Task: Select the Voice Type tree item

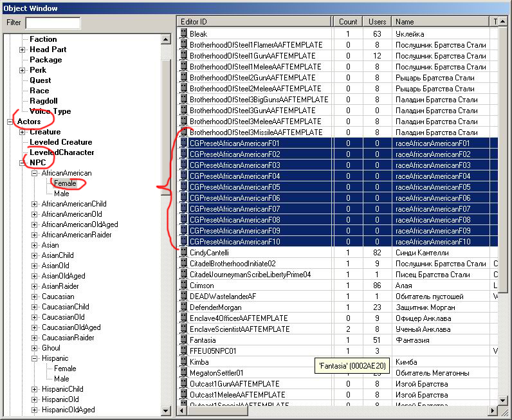Action: click(x=50, y=111)
